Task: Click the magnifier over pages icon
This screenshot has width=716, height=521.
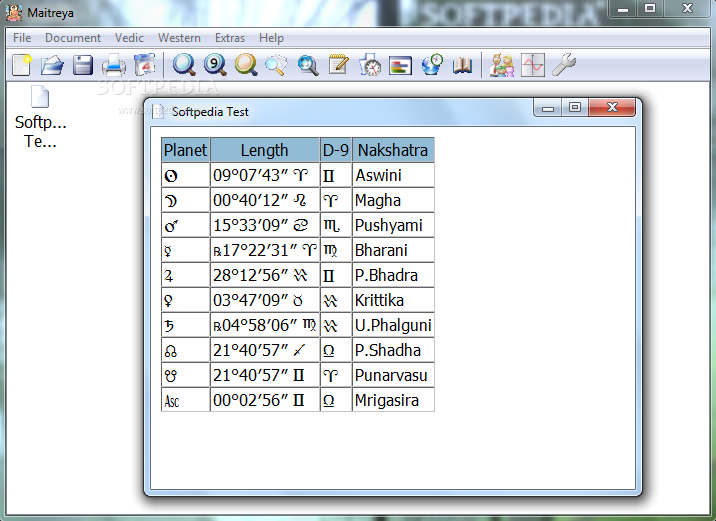Action: (277, 65)
